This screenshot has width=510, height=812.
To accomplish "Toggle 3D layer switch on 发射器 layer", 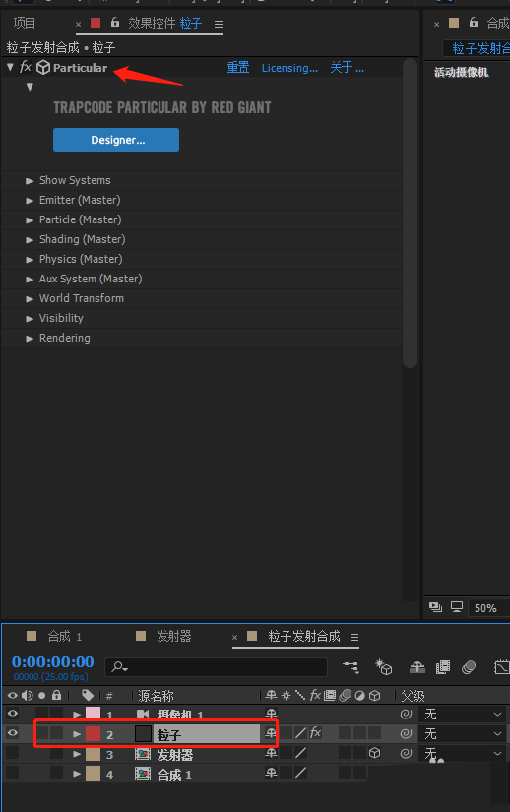I will pos(374,754).
